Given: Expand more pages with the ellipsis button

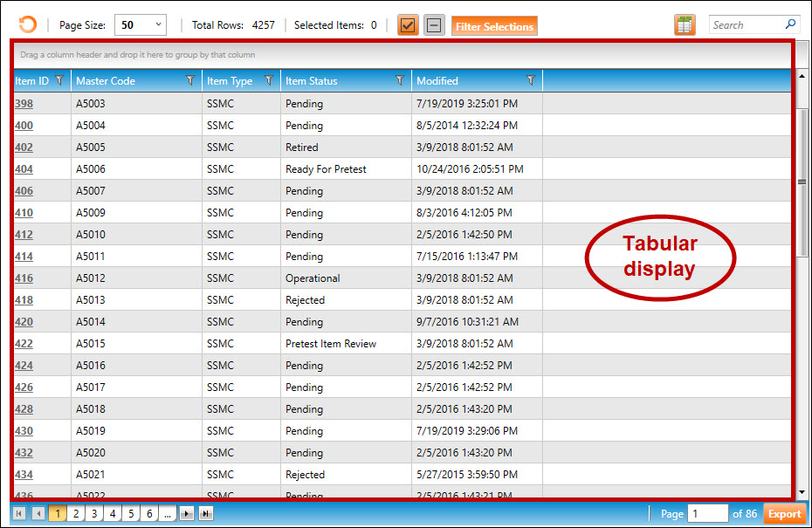Looking at the screenshot, I should click(x=169, y=514).
